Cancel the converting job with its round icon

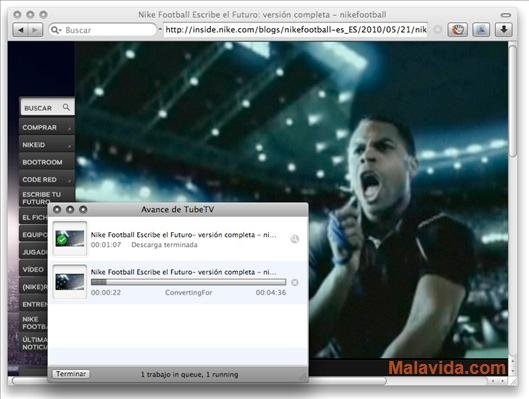point(295,282)
